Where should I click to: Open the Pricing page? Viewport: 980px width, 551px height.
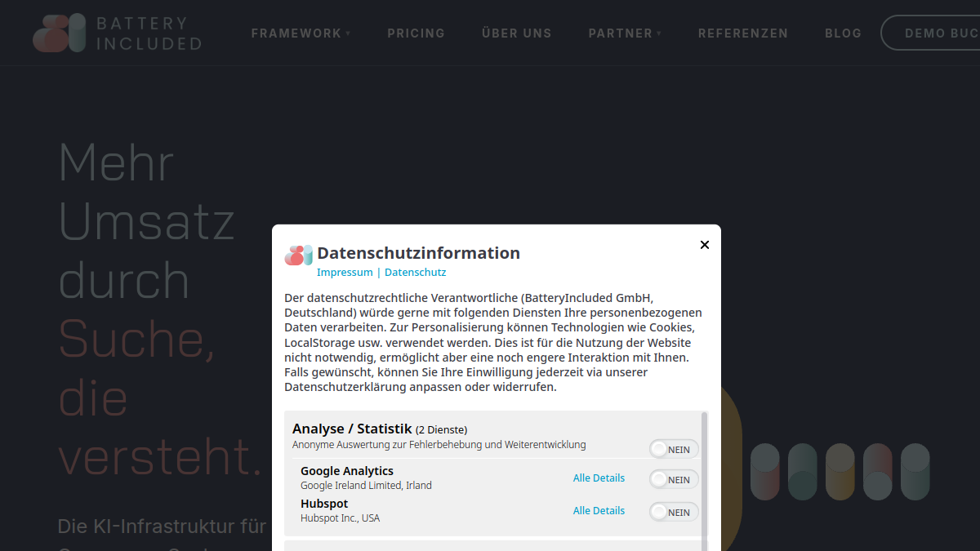(x=416, y=33)
